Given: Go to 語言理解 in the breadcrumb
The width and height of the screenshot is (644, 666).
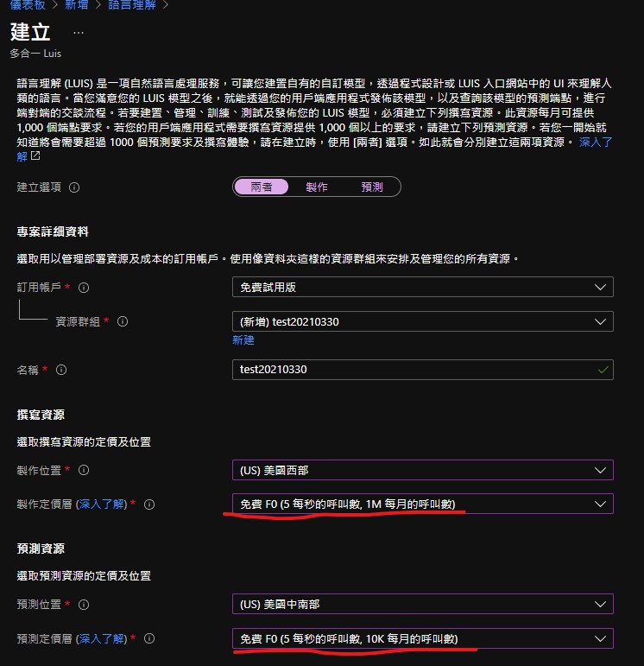Looking at the screenshot, I should click(131, 4).
